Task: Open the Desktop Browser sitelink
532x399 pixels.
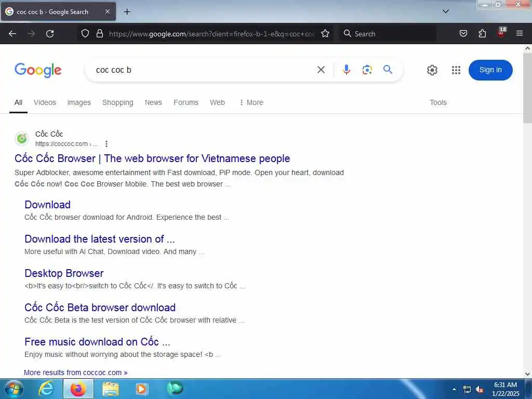Action: click(x=64, y=273)
